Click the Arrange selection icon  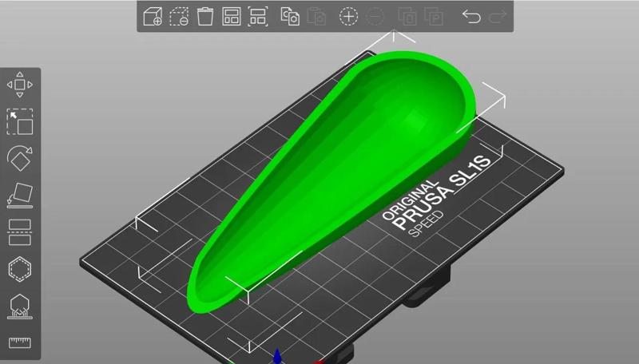tap(258, 17)
